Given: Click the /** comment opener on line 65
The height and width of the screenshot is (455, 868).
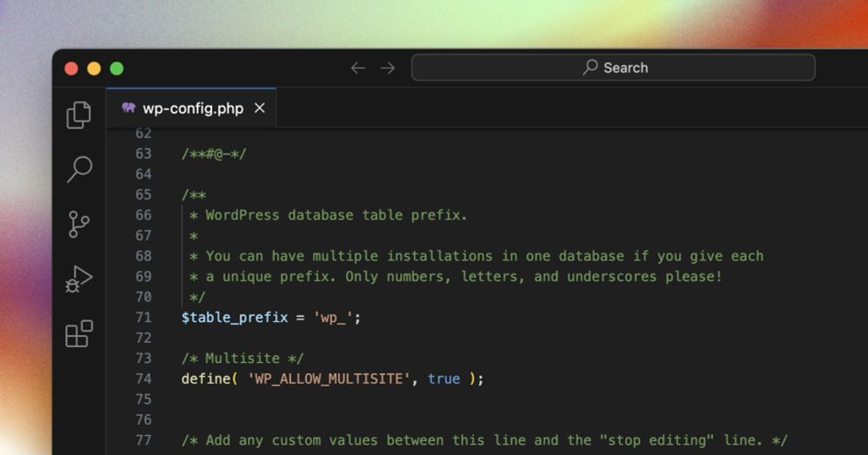Looking at the screenshot, I should [194, 195].
